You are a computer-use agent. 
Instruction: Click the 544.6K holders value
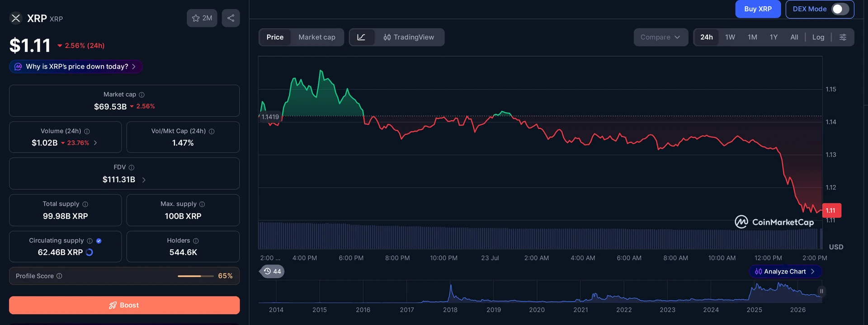click(183, 252)
